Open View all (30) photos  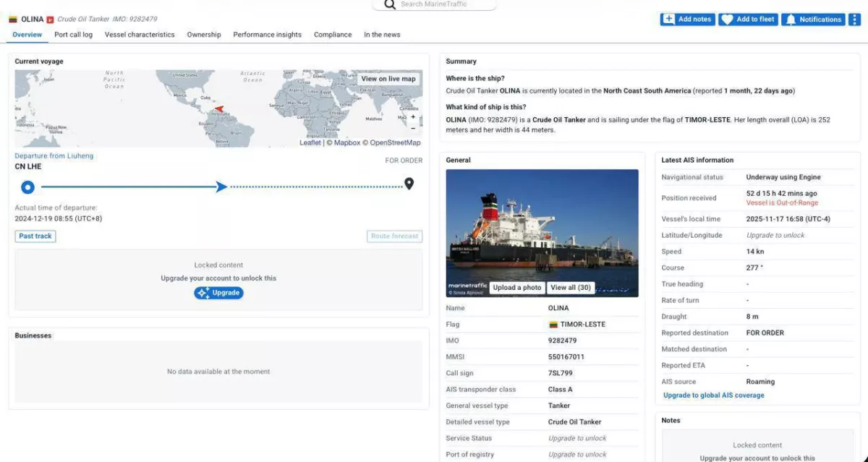pos(570,288)
